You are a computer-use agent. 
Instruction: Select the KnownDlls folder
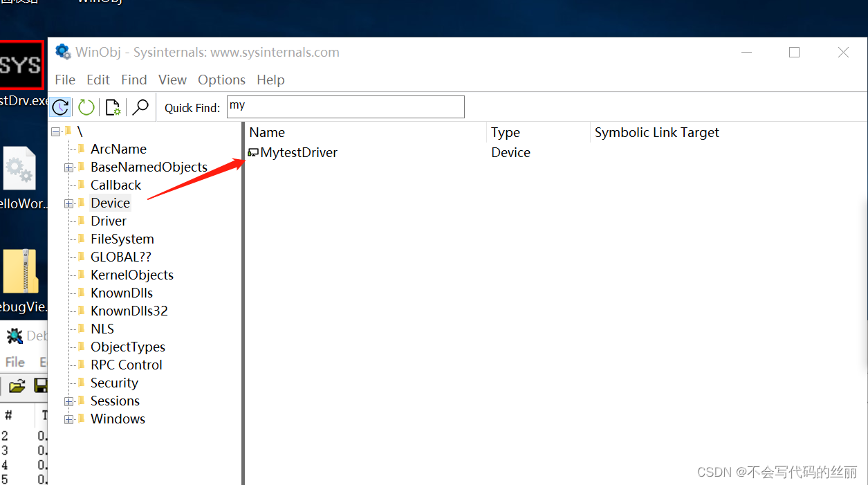coord(122,293)
